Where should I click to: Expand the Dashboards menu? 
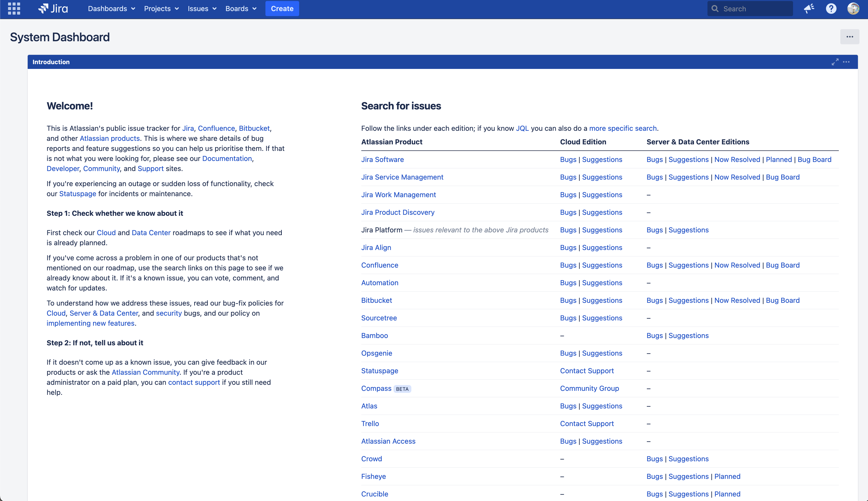click(x=111, y=9)
